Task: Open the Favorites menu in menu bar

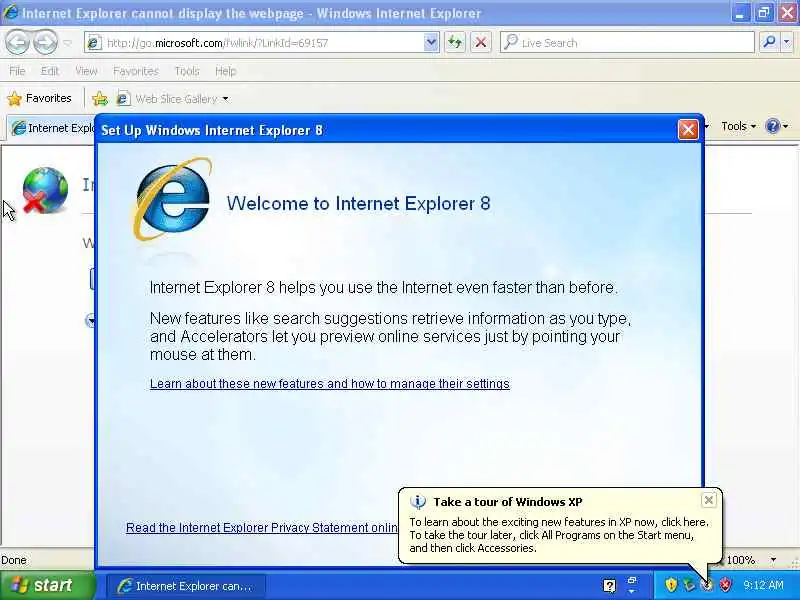Action: click(x=136, y=71)
